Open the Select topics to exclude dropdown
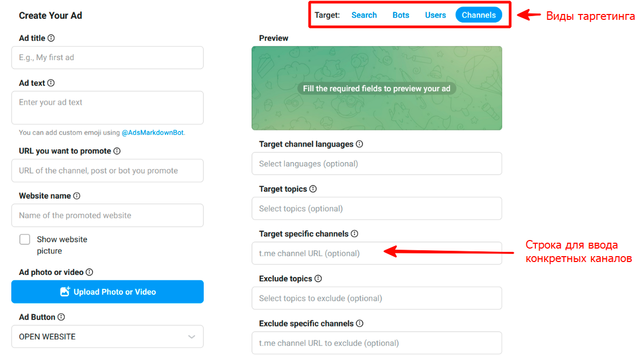This screenshot has height=356, width=644. click(x=376, y=298)
